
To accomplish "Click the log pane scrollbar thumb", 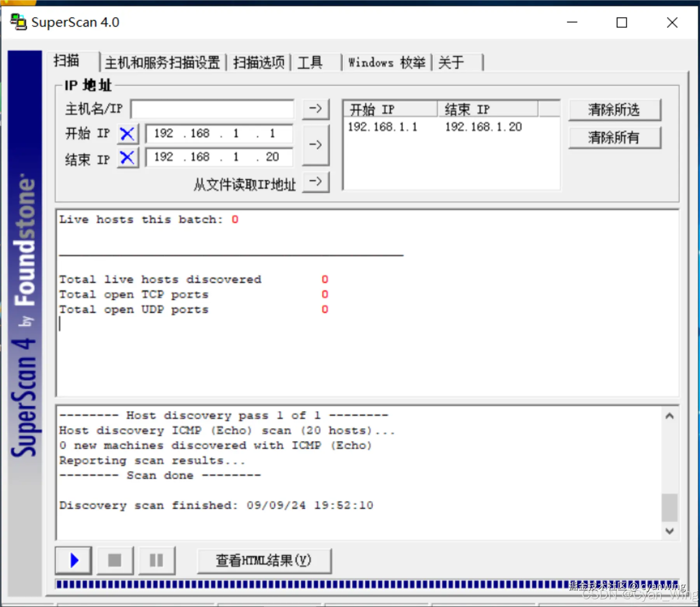I will pyautogui.click(x=669, y=508).
